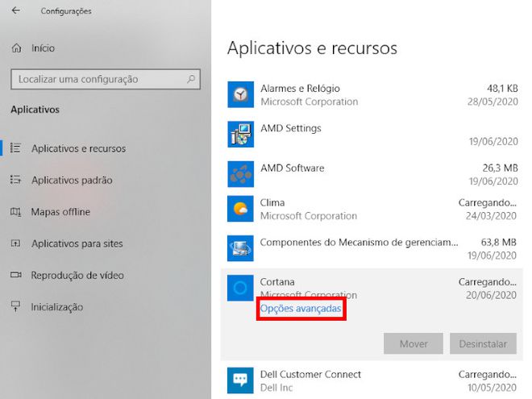The width and height of the screenshot is (532, 399).
Task: Select the Aplicativos e recursos list icon
Action: tap(15, 148)
